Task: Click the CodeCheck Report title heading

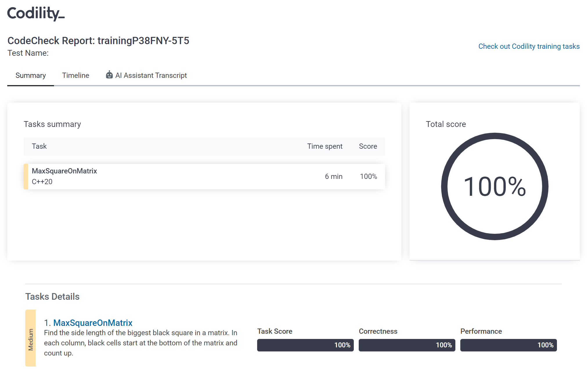Action: click(98, 41)
